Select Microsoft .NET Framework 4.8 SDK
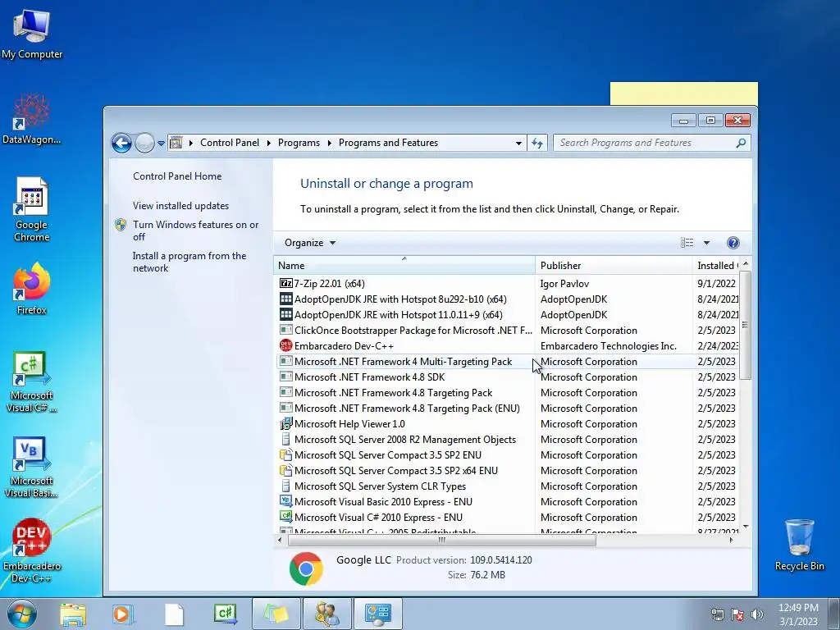This screenshot has width=840, height=630. [507, 377]
